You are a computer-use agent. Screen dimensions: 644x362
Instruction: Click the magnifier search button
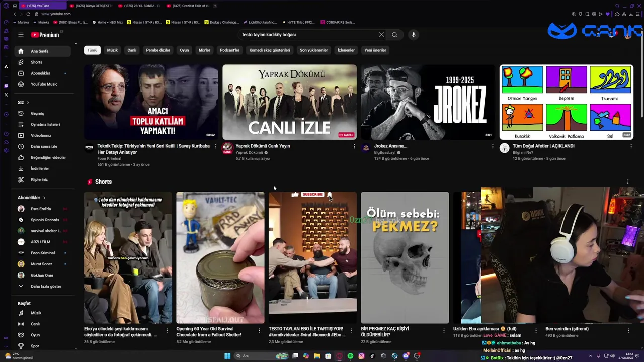[x=394, y=35]
